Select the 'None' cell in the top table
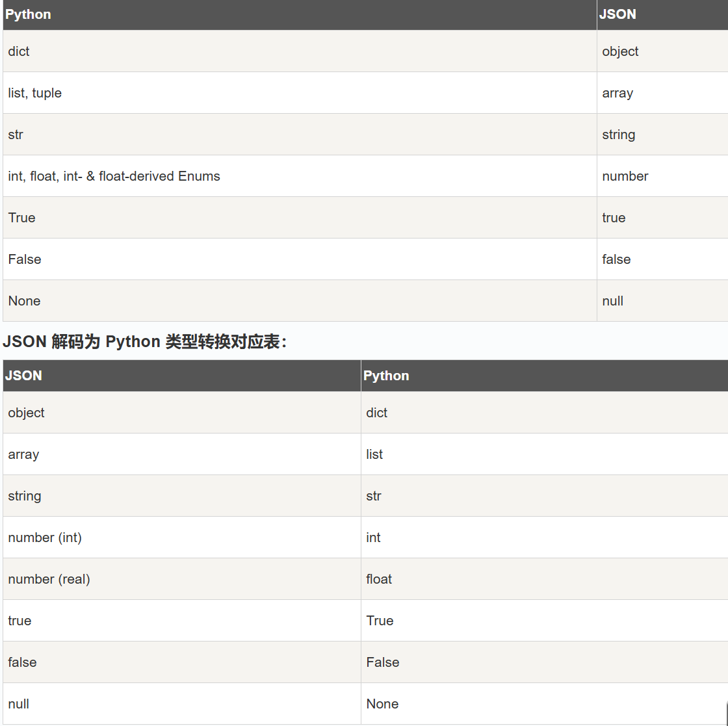Viewport: 728px width, 726px height. 25,301
